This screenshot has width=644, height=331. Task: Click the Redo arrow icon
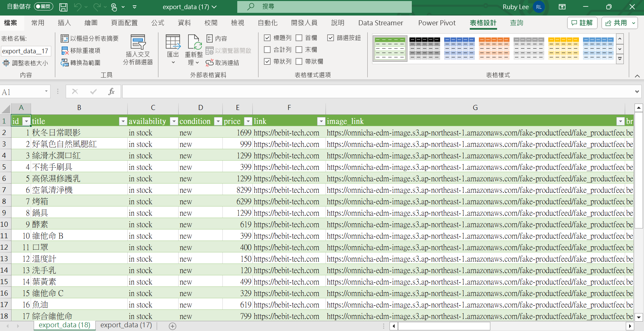pos(97,7)
